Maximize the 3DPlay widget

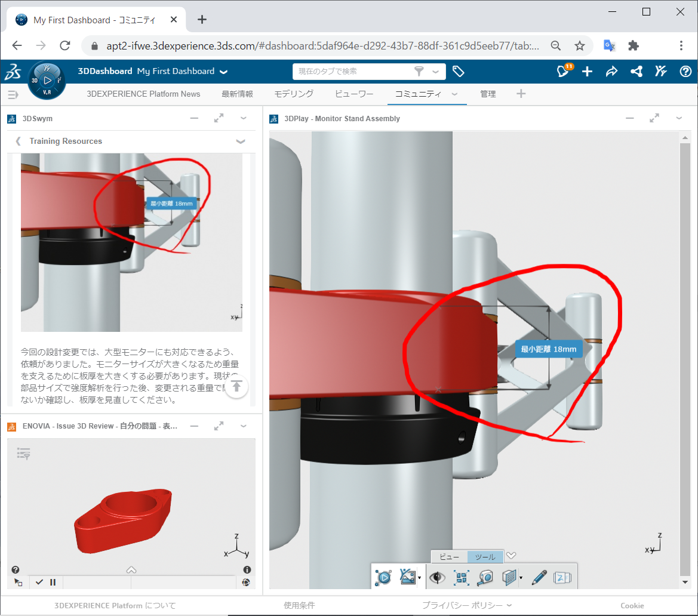[654, 118]
